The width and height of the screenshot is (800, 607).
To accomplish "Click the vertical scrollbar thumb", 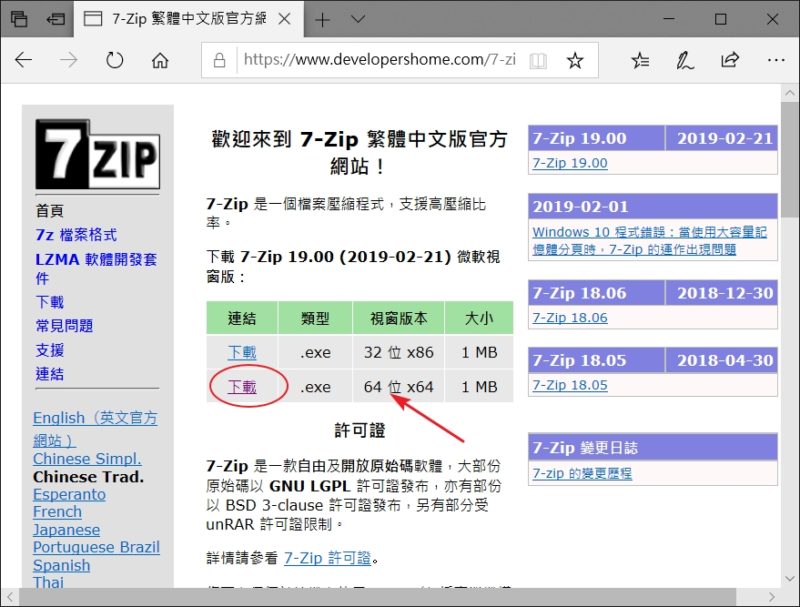I will 790,160.
